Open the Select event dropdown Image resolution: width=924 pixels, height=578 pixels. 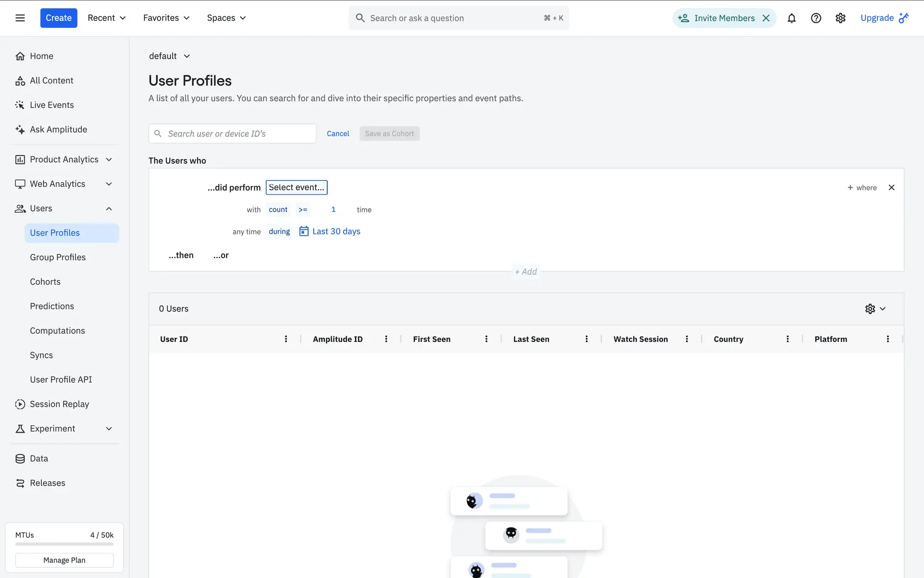[x=296, y=187]
